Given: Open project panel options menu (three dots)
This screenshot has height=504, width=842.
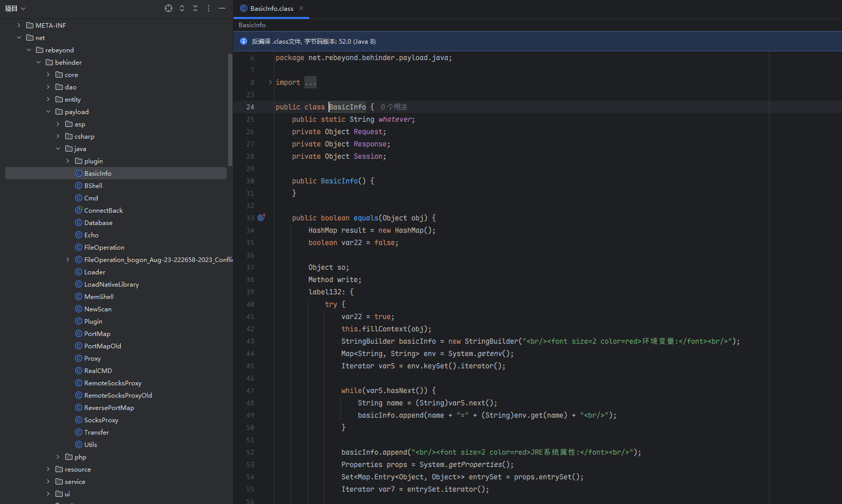Looking at the screenshot, I should coord(209,8).
